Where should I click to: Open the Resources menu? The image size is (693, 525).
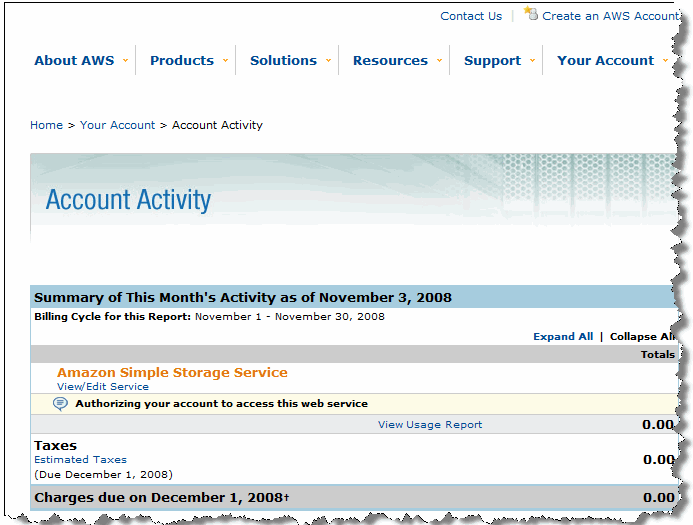390,60
